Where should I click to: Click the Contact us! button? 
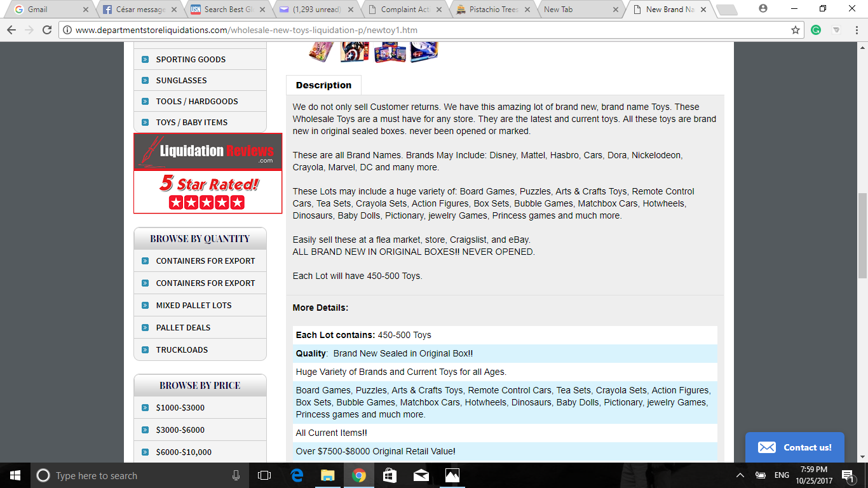click(795, 447)
